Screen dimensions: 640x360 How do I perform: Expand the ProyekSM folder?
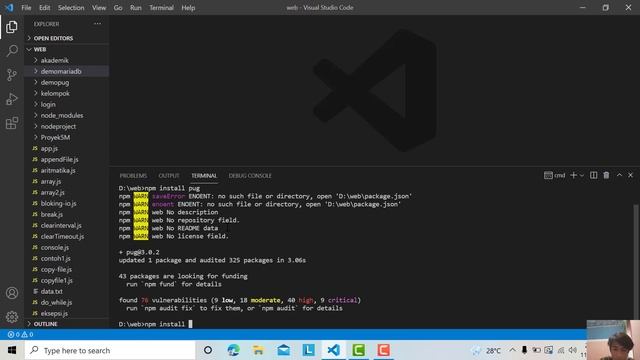pyautogui.click(x=67, y=137)
